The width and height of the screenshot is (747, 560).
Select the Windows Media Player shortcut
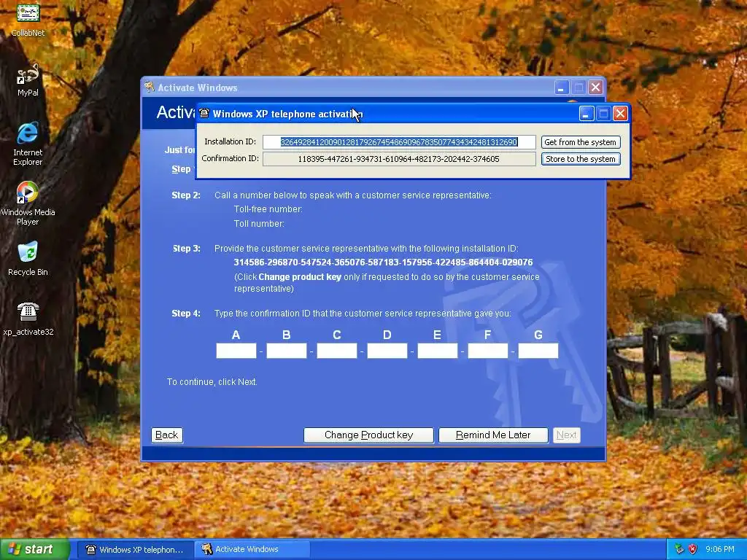pos(28,203)
